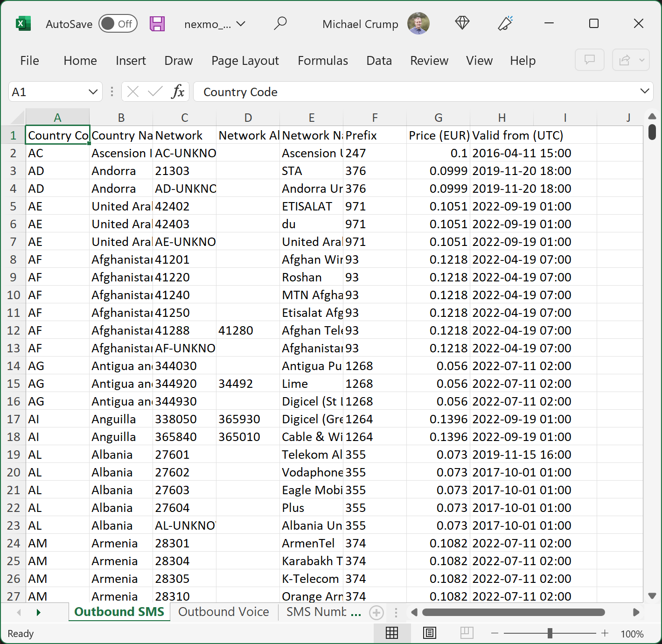The width and height of the screenshot is (662, 644).
Task: Open the Data tab
Action: [x=379, y=61]
